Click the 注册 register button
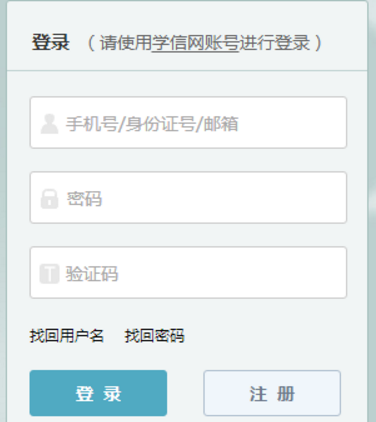The height and width of the screenshot is (422, 376). [272, 393]
